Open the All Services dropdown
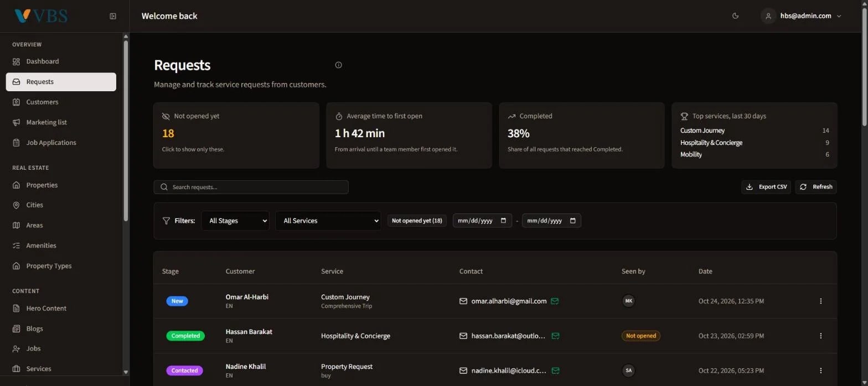The width and height of the screenshot is (868, 386). [328, 221]
